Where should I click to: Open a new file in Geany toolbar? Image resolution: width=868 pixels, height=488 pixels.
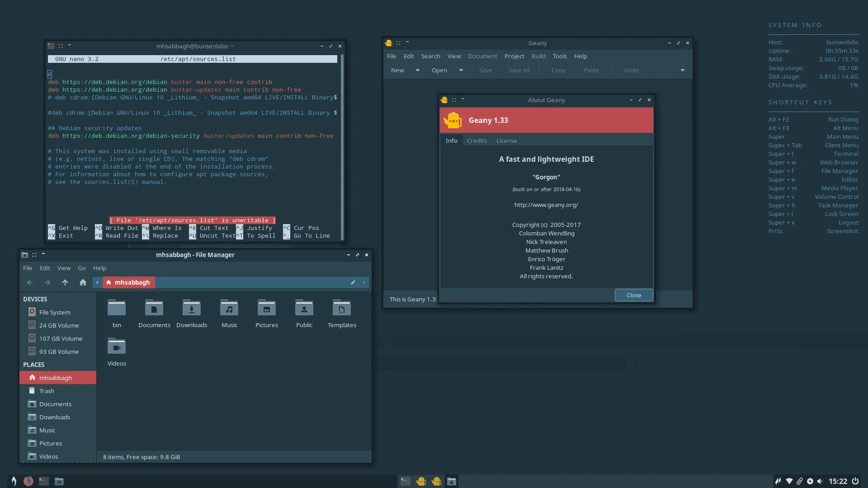point(397,70)
